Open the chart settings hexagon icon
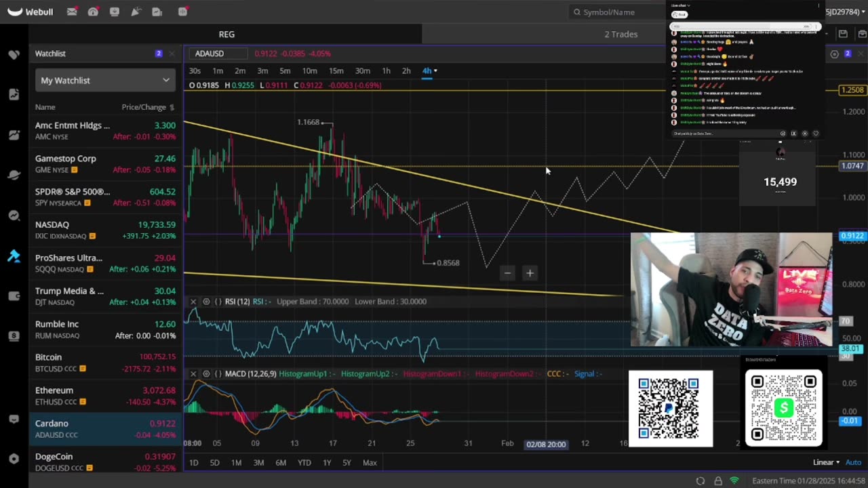This screenshot has width=868, height=488. pyautogui.click(x=835, y=54)
